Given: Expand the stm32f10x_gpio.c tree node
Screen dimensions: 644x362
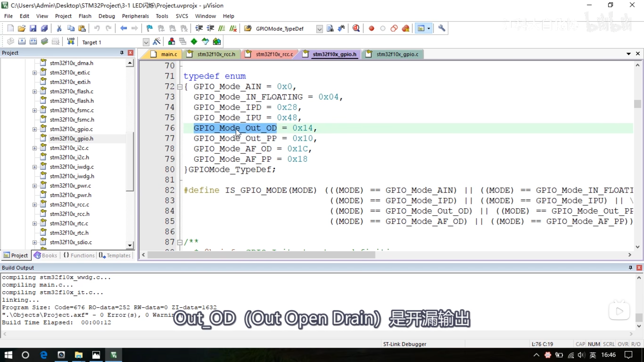Looking at the screenshot, I should point(35,129).
